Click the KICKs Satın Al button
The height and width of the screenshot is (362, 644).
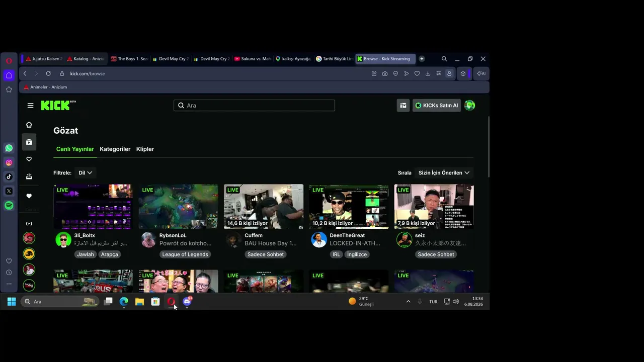[x=437, y=106]
